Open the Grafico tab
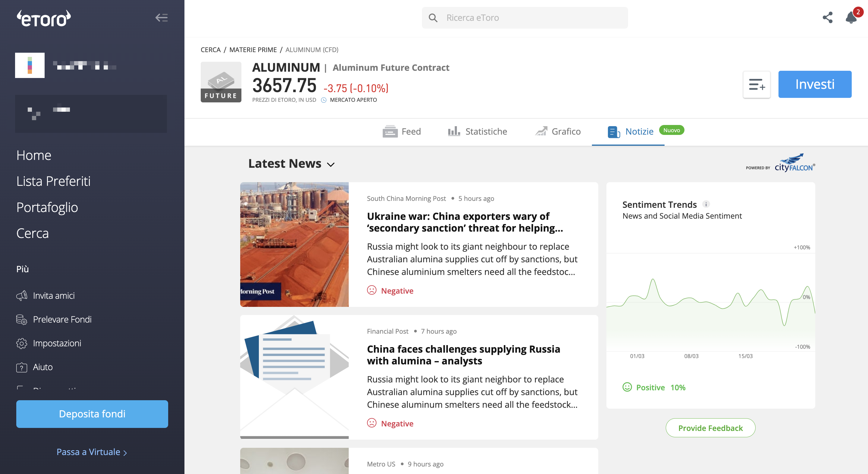 558,131
